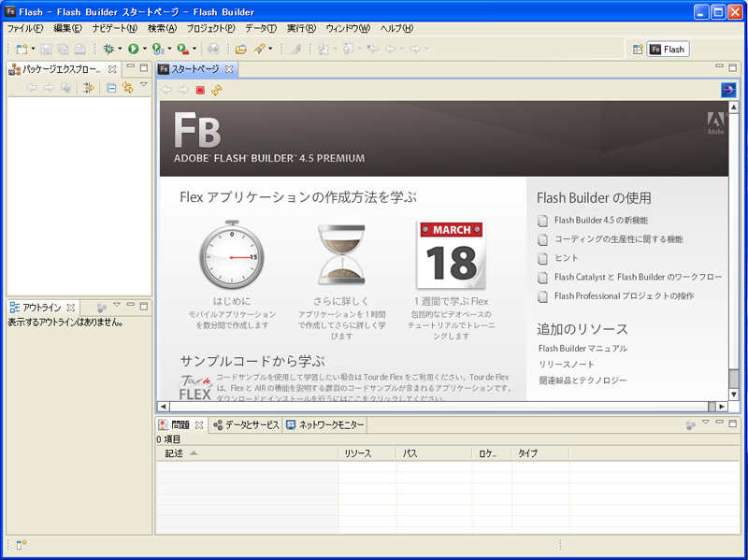Open the External Tools dropdown arrow
The width and height of the screenshot is (748, 560).
coord(194,49)
